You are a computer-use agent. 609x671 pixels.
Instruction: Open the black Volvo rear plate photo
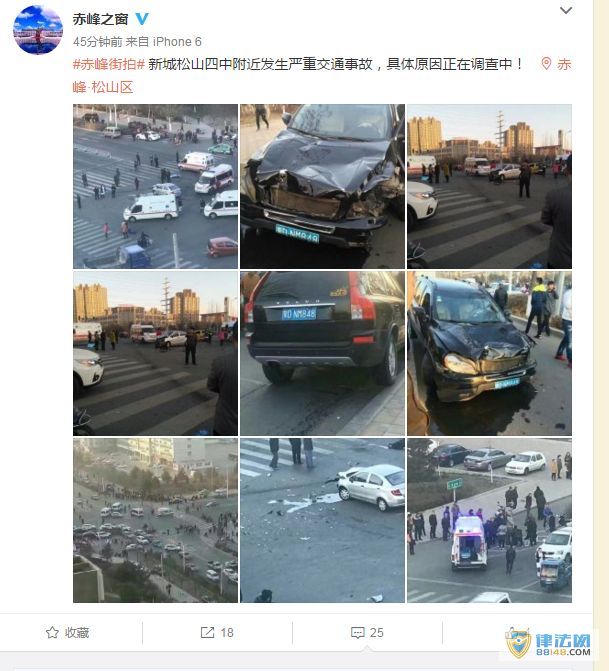point(322,353)
